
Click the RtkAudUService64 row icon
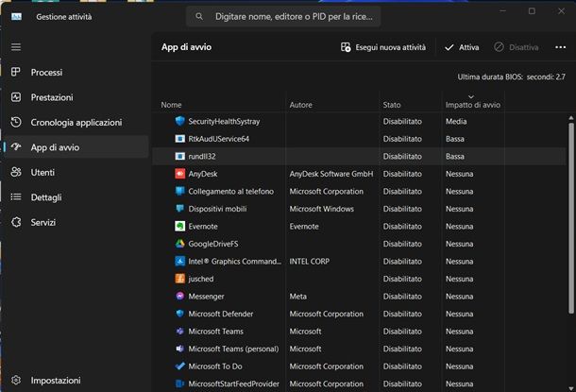tap(179, 139)
